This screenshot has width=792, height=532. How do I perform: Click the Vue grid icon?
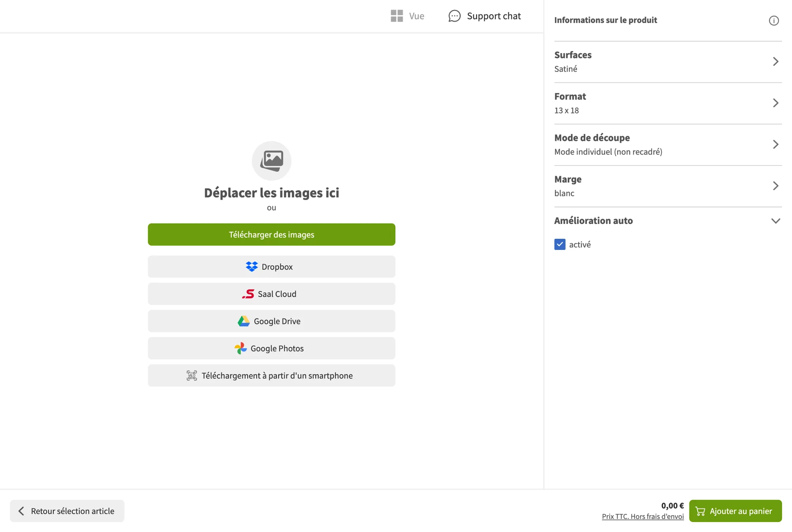click(x=397, y=16)
